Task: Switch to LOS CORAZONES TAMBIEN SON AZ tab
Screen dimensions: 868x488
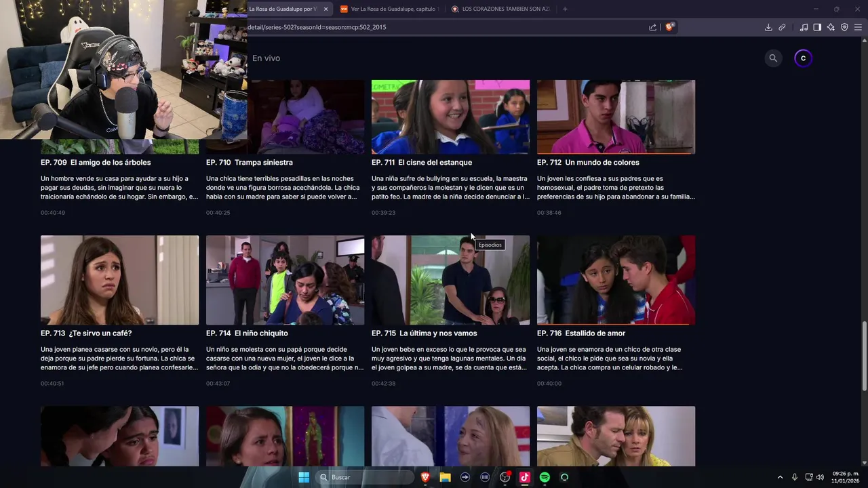Action: [x=500, y=9]
